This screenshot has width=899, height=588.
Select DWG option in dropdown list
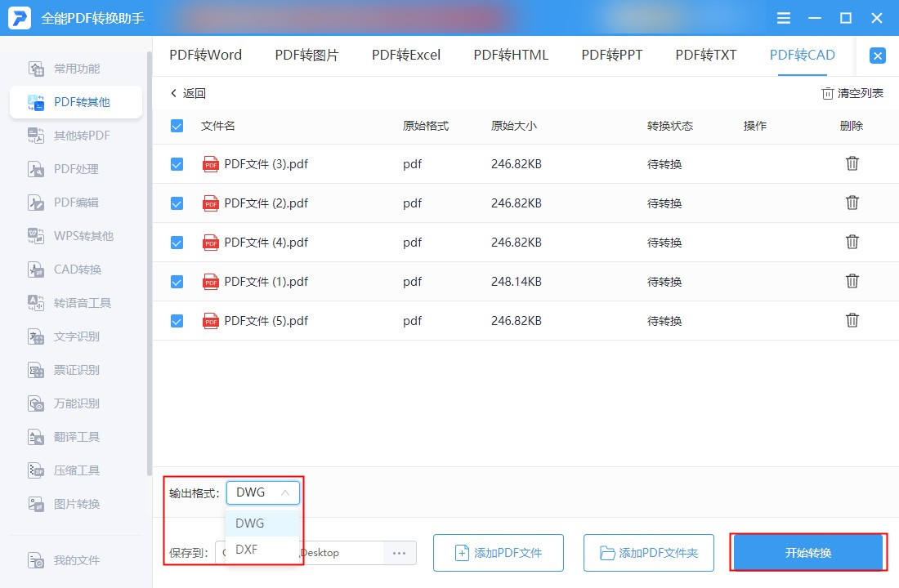[250, 523]
